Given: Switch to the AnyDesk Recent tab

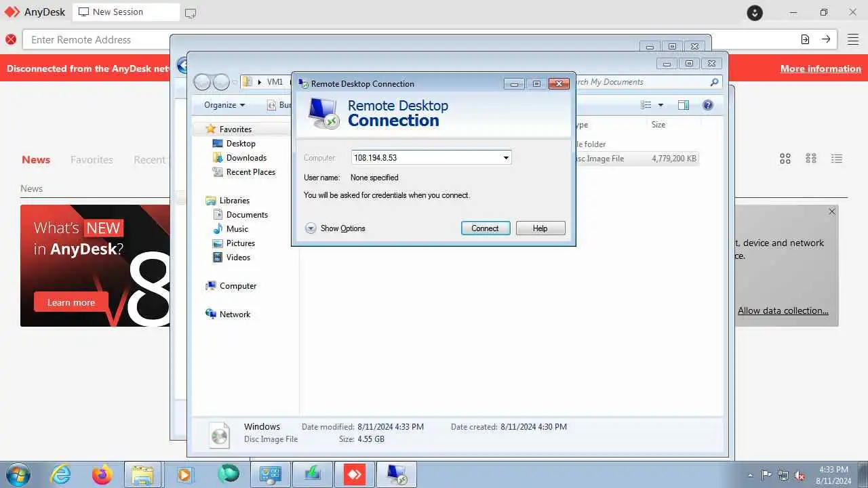Looking at the screenshot, I should click(149, 160).
